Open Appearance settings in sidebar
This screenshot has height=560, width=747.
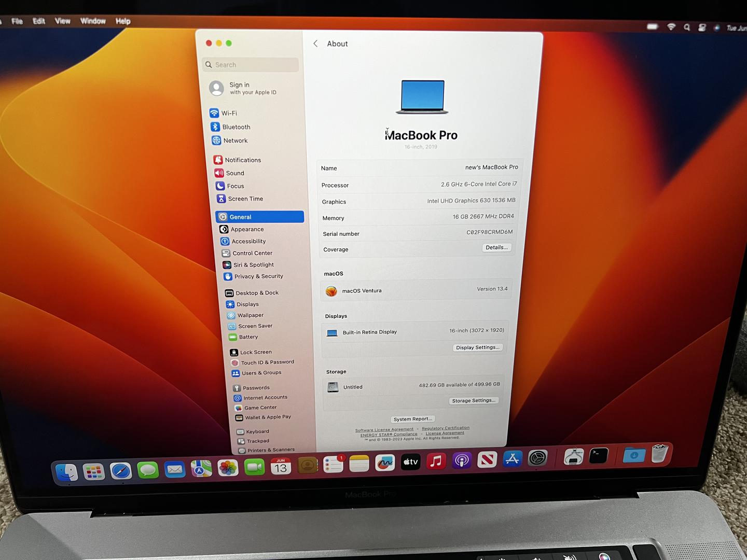242,229
